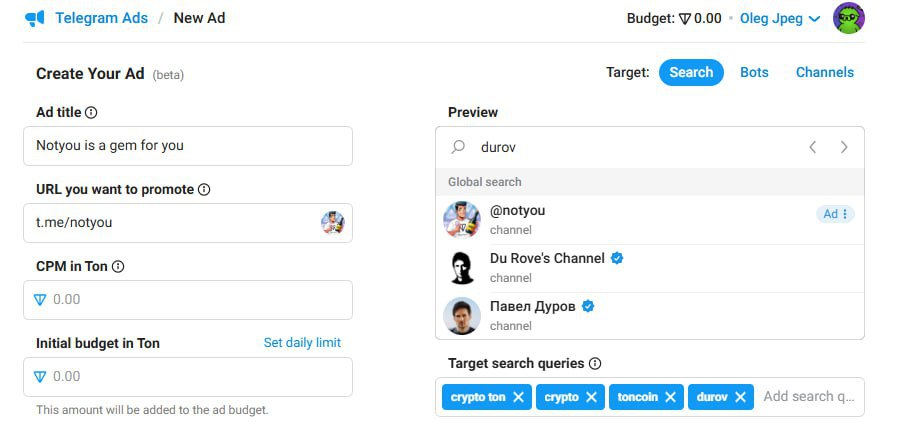Open the Telegram Ads breadcrumb link
Viewport: 897px width, 422px height.
click(x=101, y=18)
